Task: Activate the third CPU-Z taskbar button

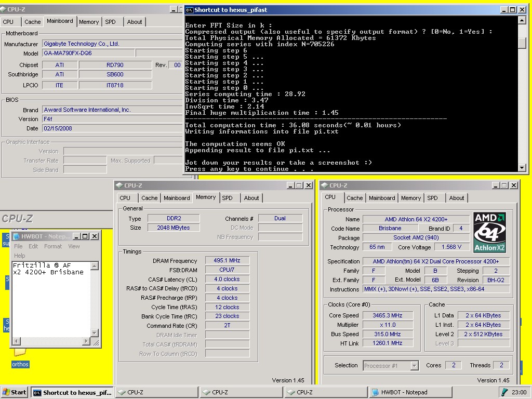Action: 326,393
